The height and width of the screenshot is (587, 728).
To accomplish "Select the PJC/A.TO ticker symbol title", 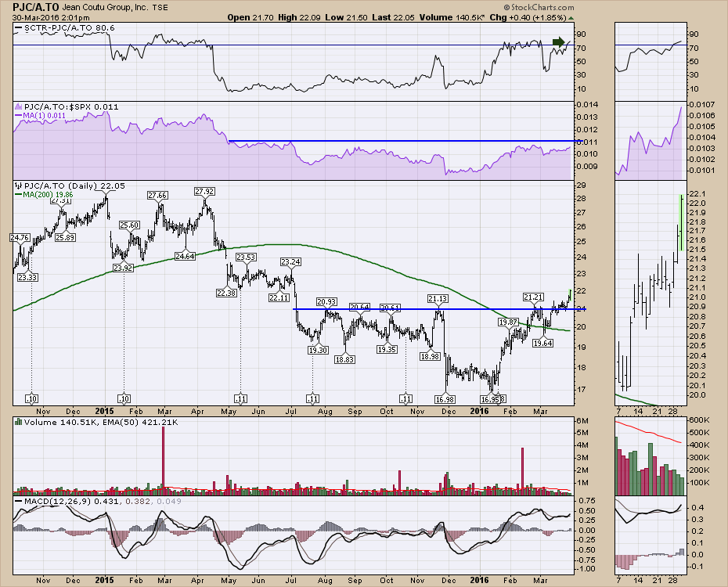I will click(36, 7).
